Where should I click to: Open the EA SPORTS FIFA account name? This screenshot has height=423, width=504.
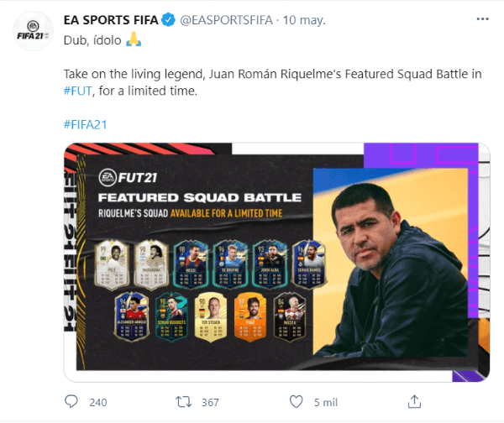(110, 18)
